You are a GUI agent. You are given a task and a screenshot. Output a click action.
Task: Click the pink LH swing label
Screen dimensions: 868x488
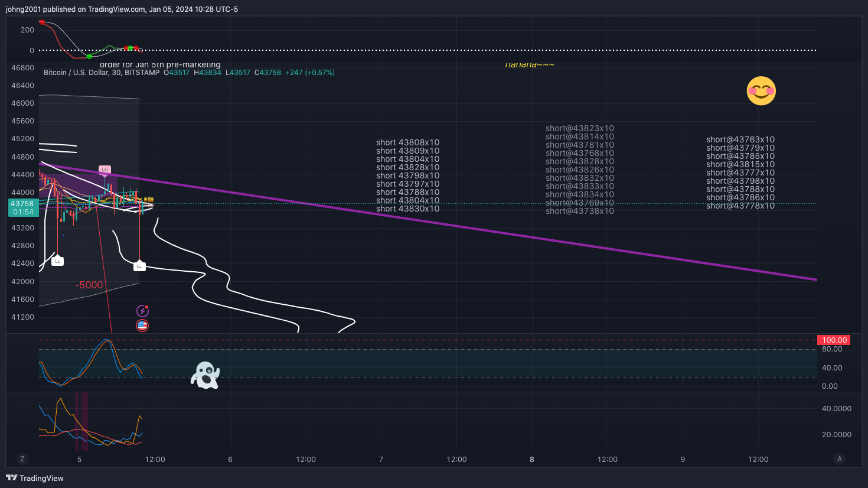click(x=105, y=170)
